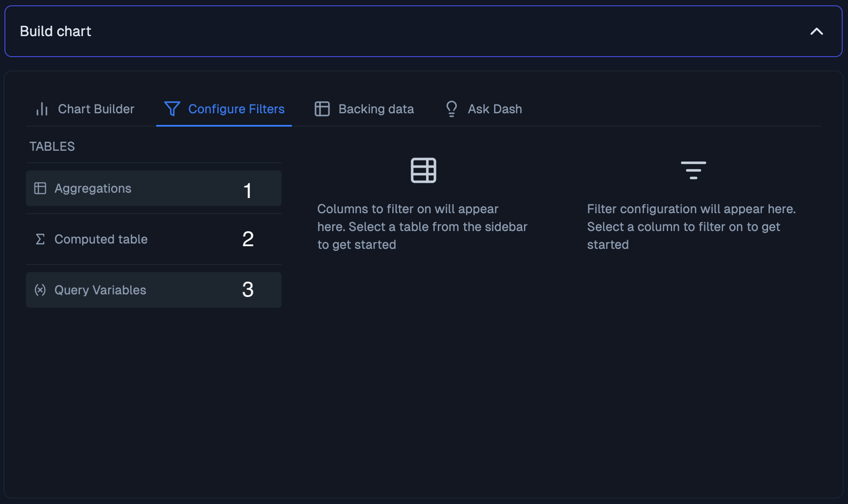The height and width of the screenshot is (504, 848).
Task: Click the Chart Builder bar chart icon
Action: [42, 109]
